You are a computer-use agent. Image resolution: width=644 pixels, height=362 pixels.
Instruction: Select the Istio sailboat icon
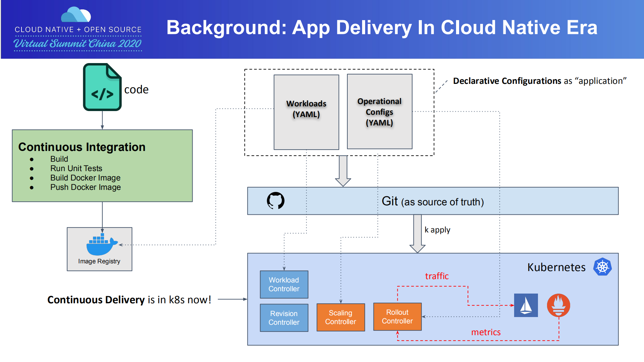click(x=526, y=305)
